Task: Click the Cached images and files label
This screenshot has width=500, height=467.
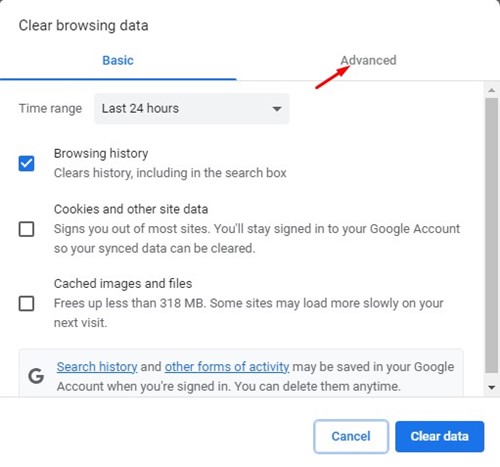Action: [123, 284]
